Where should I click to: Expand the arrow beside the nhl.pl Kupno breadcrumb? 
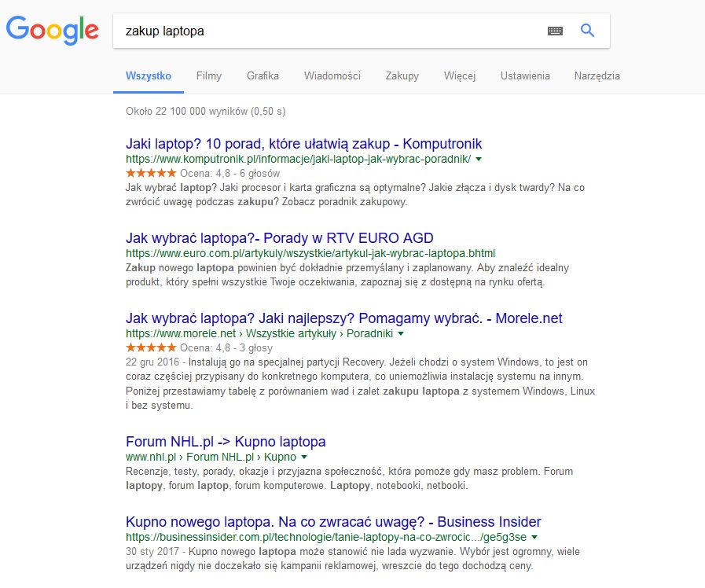pyautogui.click(x=304, y=458)
